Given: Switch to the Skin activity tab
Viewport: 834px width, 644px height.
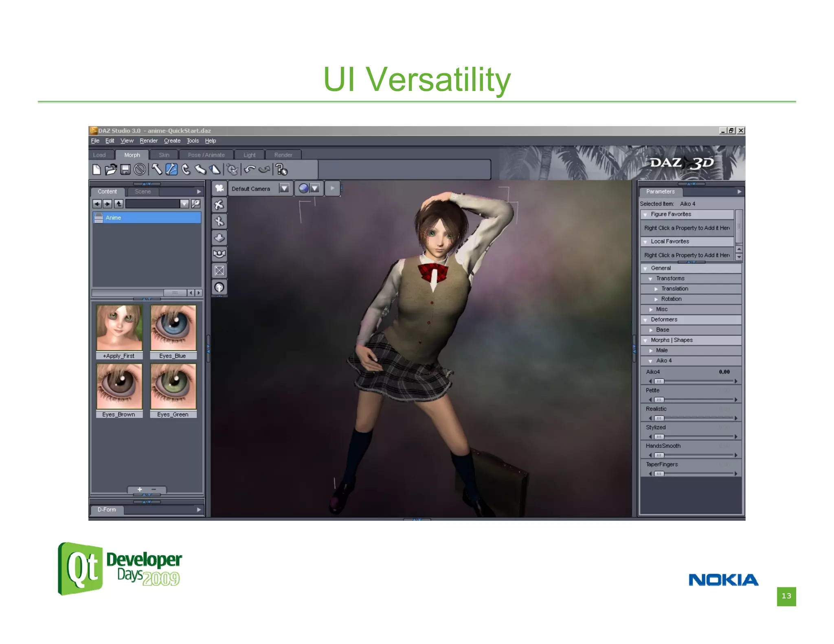Looking at the screenshot, I should 164,155.
